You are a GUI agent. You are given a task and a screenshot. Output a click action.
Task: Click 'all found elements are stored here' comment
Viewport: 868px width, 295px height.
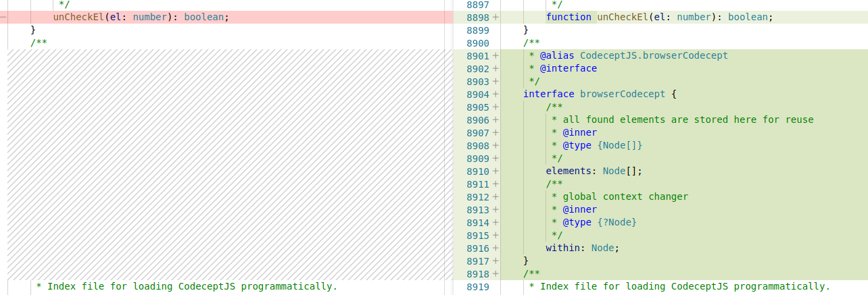(x=683, y=119)
